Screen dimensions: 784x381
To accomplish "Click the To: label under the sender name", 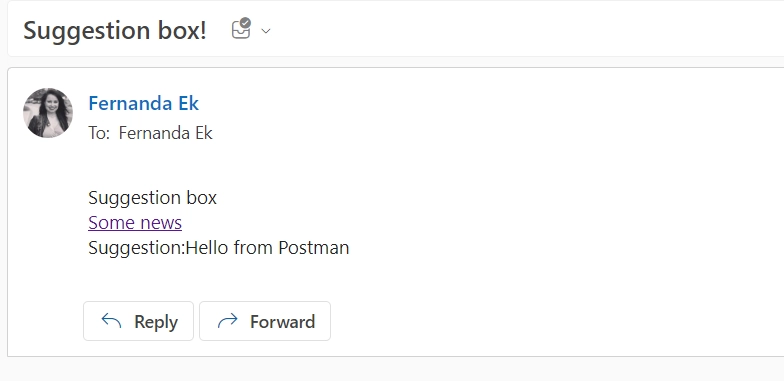I will pos(99,133).
